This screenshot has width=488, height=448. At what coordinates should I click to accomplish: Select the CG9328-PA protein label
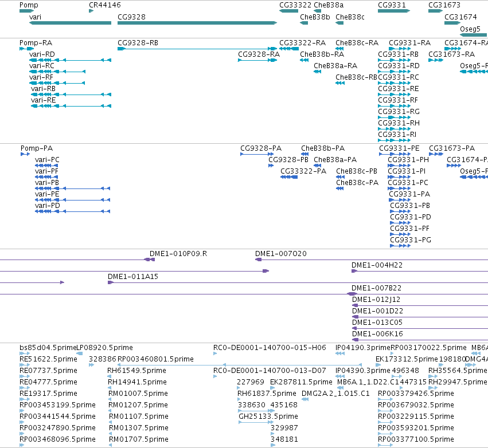pos(261,148)
